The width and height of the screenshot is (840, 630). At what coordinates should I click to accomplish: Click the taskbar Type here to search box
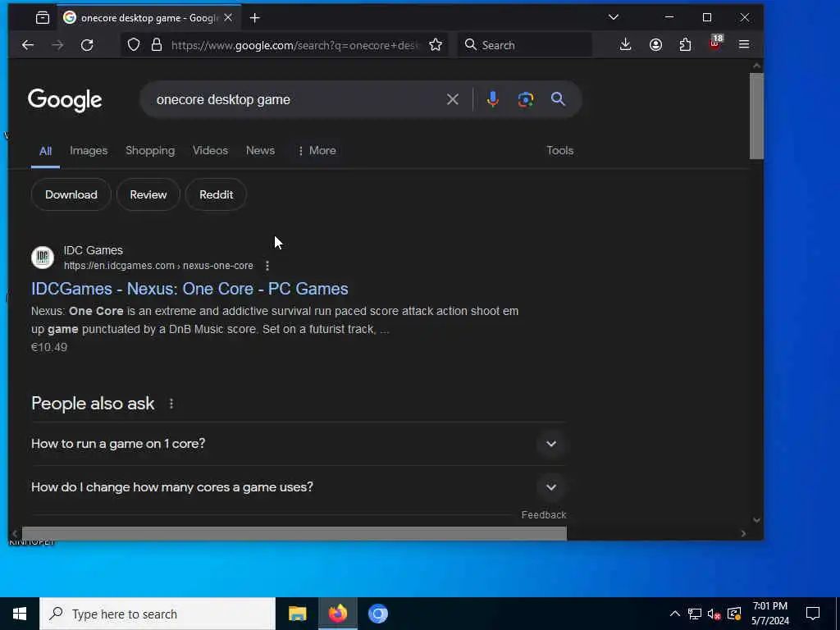[157, 614]
